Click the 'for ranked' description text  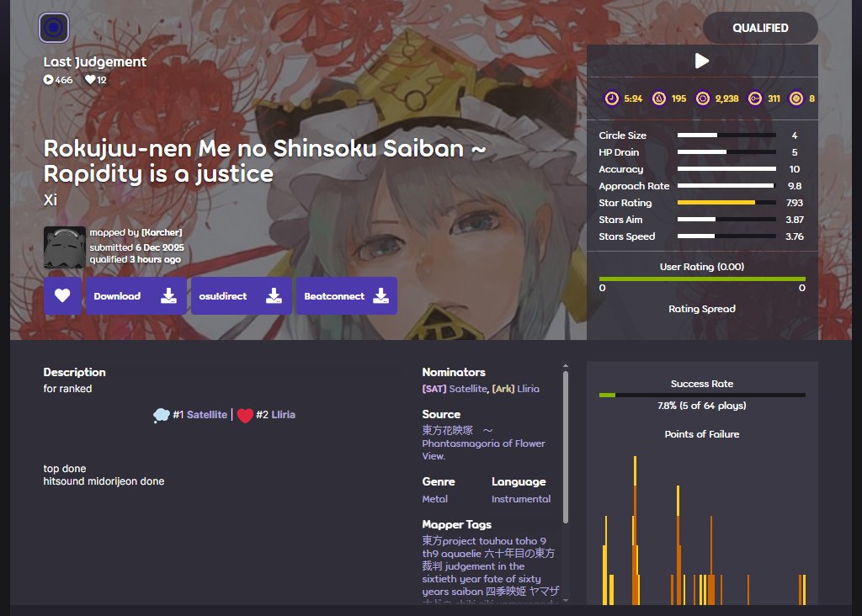pyautogui.click(x=67, y=389)
